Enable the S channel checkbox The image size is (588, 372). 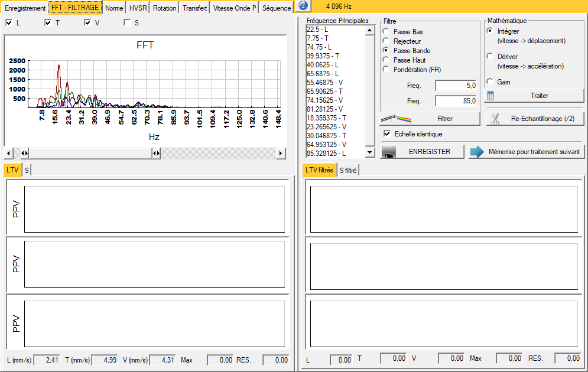[x=126, y=22]
